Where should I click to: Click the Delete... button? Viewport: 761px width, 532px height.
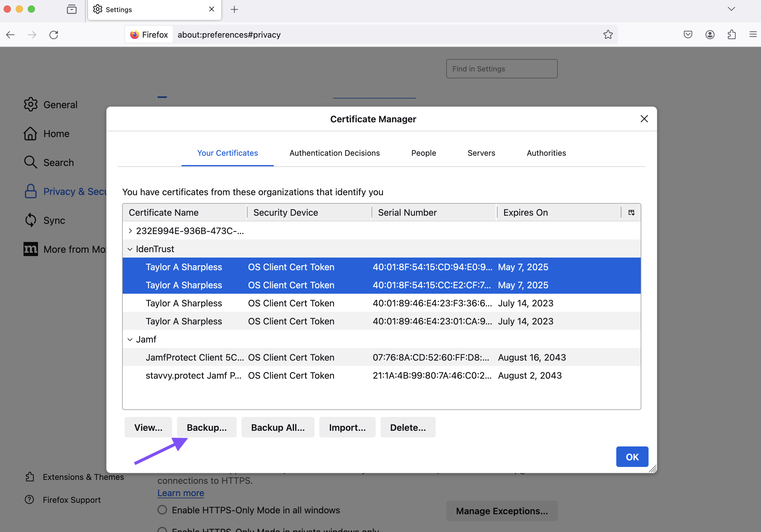[x=408, y=427]
